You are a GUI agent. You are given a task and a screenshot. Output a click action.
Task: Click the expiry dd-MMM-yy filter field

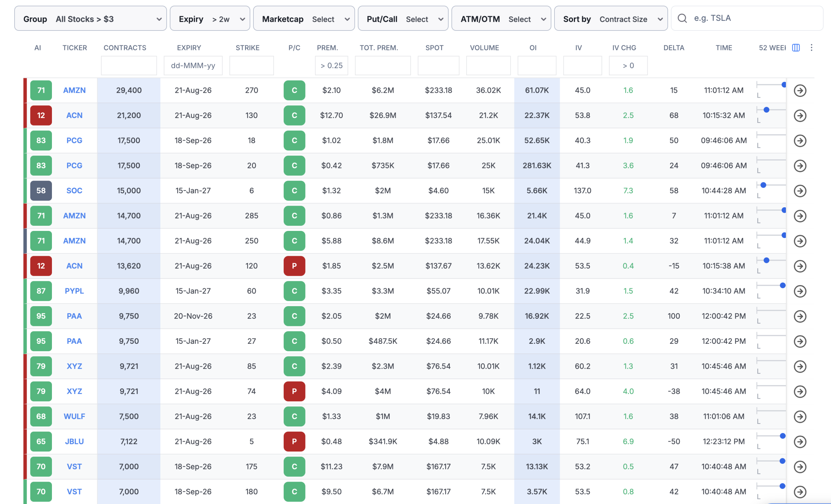pos(193,66)
